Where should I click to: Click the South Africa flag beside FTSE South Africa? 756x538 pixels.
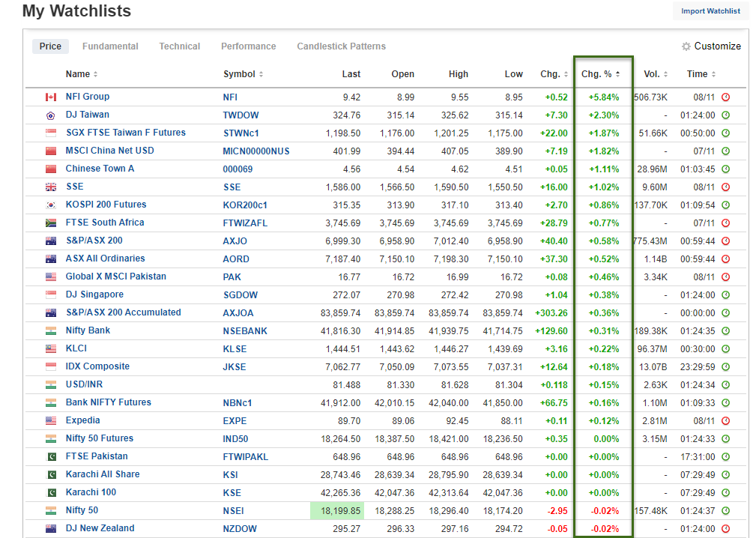coord(51,223)
